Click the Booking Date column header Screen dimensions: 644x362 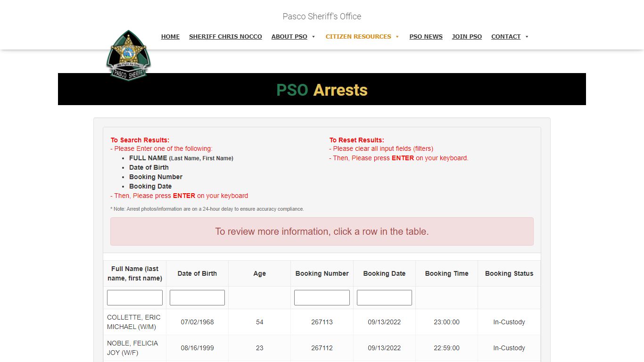[x=384, y=273]
